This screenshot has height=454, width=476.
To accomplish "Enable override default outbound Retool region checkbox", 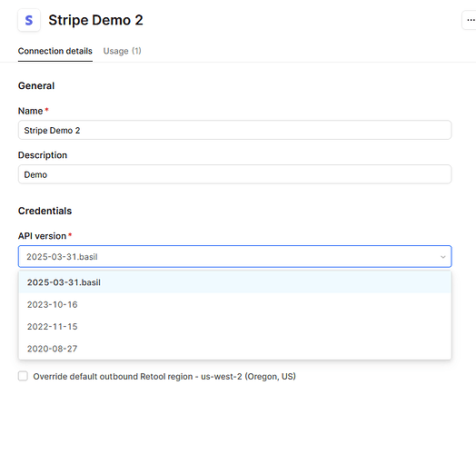I will [x=23, y=376].
